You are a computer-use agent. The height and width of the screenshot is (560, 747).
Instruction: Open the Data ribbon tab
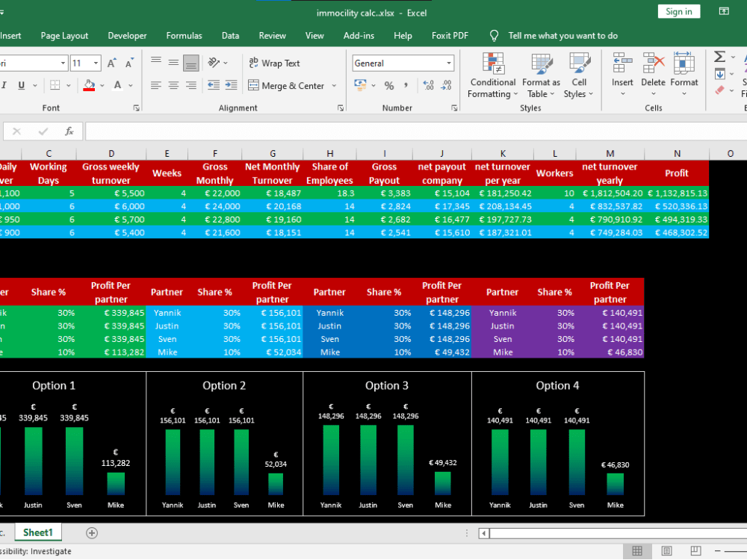[230, 35]
